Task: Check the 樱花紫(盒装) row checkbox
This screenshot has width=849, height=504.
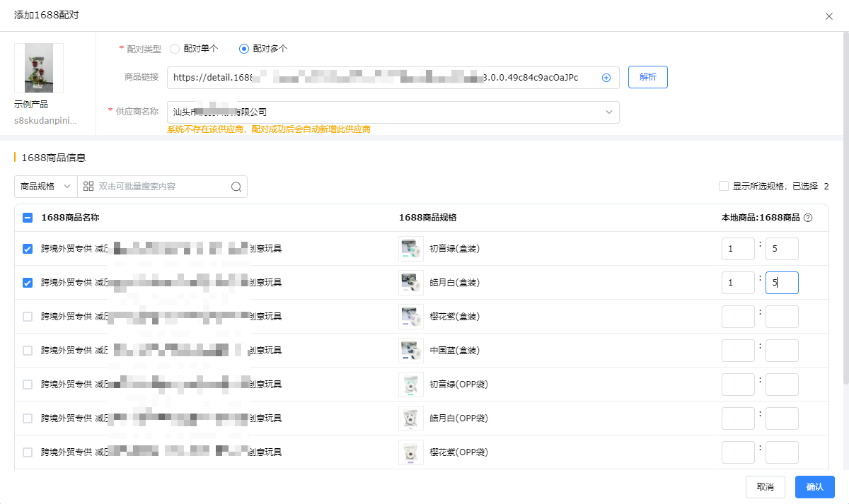Action: click(x=28, y=317)
